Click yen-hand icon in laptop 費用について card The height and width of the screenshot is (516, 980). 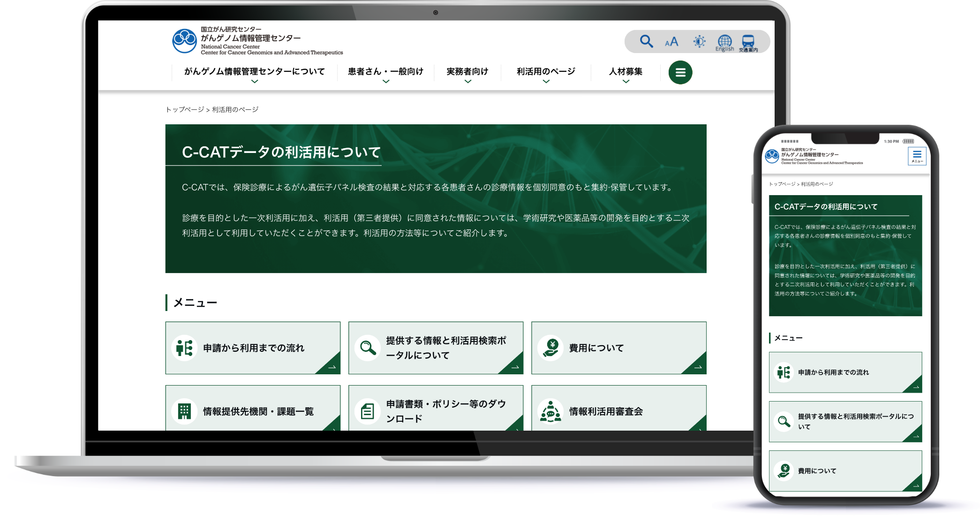pos(550,348)
